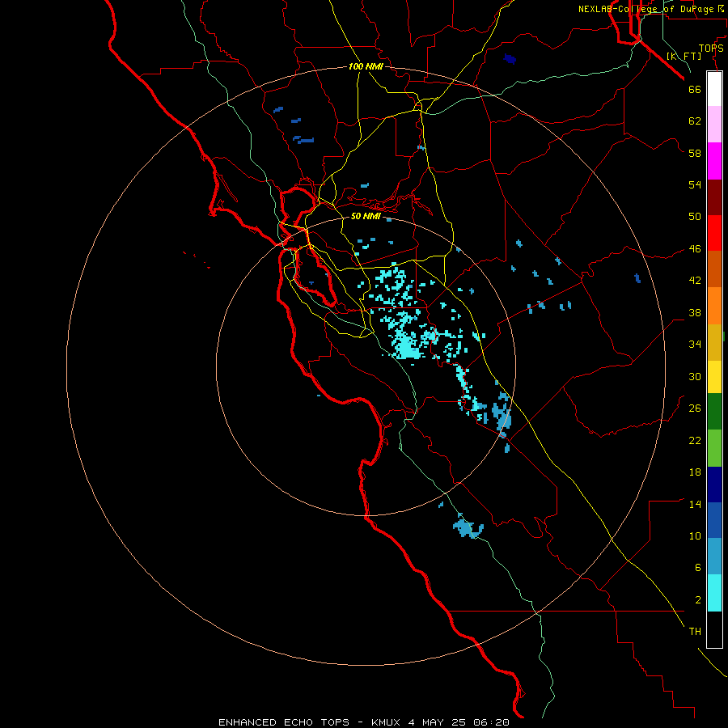Click the "46" legend value
Viewport: 728px width, 728px height.
(x=695, y=249)
